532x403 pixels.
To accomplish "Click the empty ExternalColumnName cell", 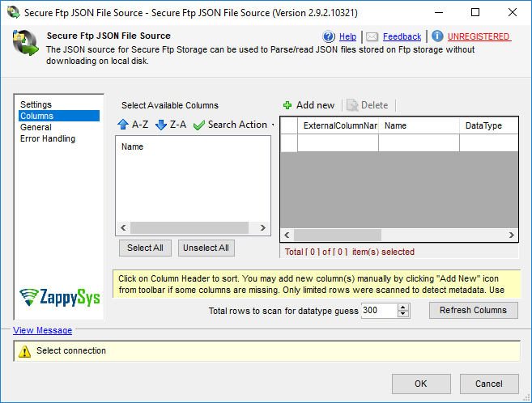I will (x=338, y=142).
